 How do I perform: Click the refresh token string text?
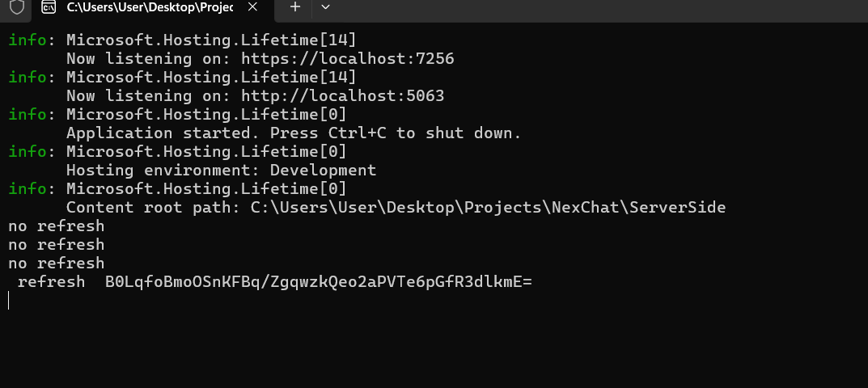point(318,281)
